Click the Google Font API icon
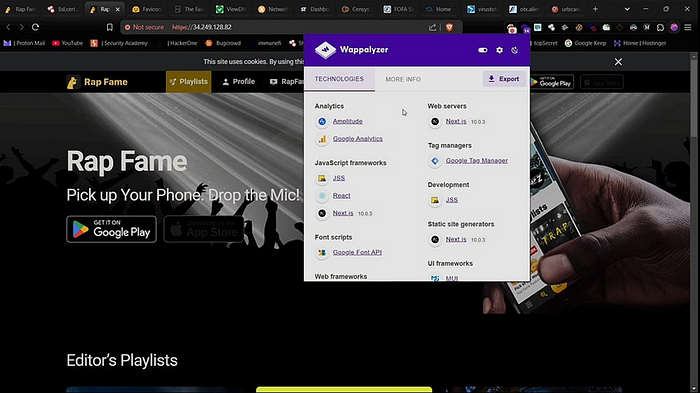This screenshot has height=393, width=700. pos(322,253)
